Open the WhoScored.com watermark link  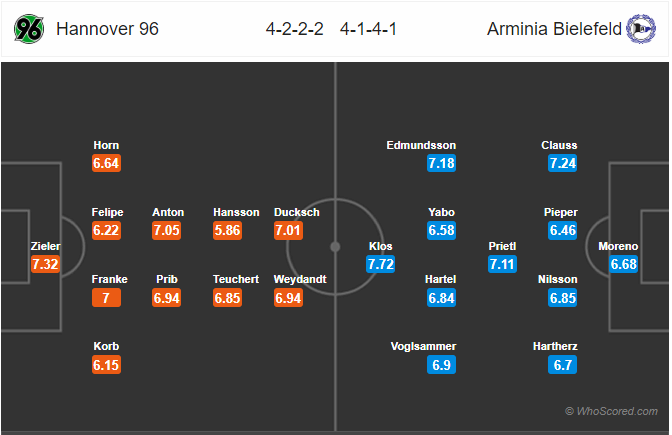[x=612, y=411]
